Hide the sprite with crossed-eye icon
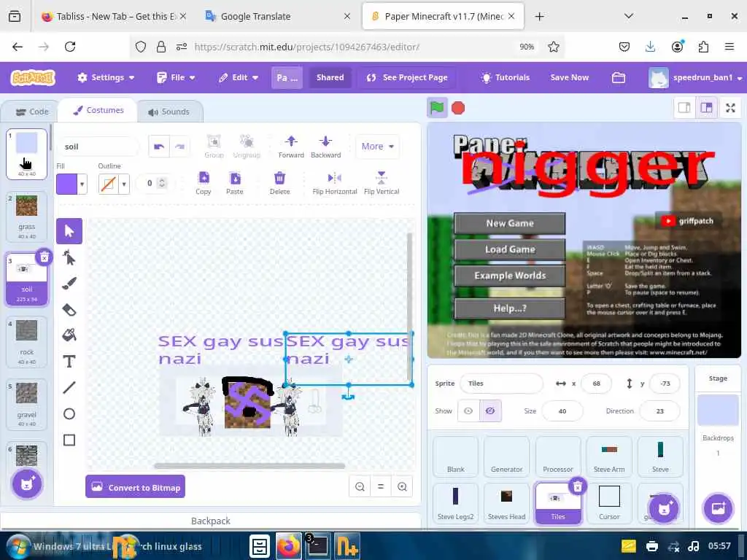Screen dimensions: 747x560 click(x=490, y=411)
